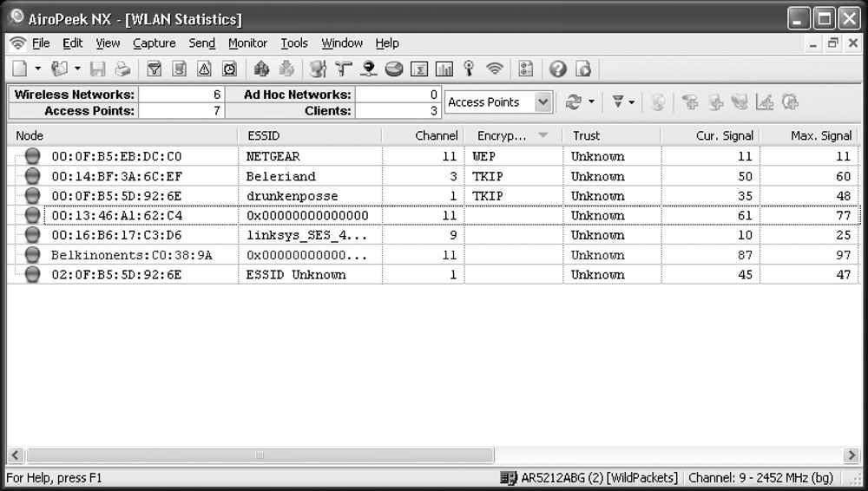Sort by the Channel column header
This screenshot has width=868, height=491.
[x=423, y=135]
